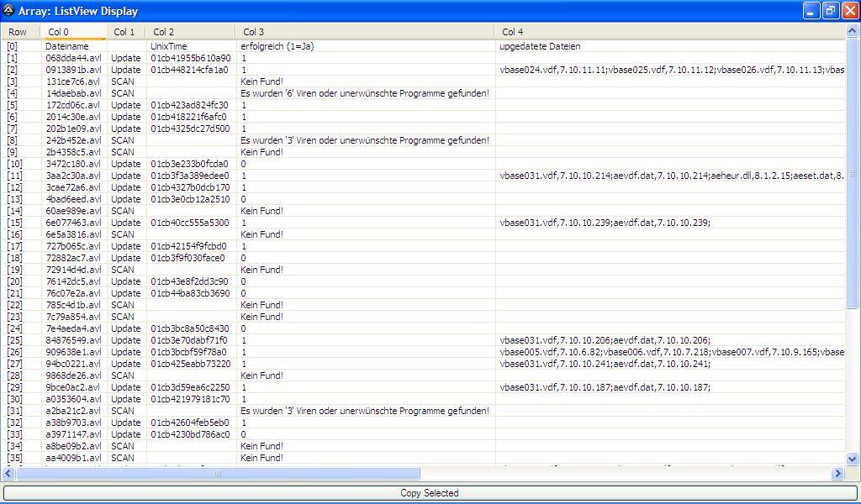Click the Copy Selected button

[x=430, y=493]
